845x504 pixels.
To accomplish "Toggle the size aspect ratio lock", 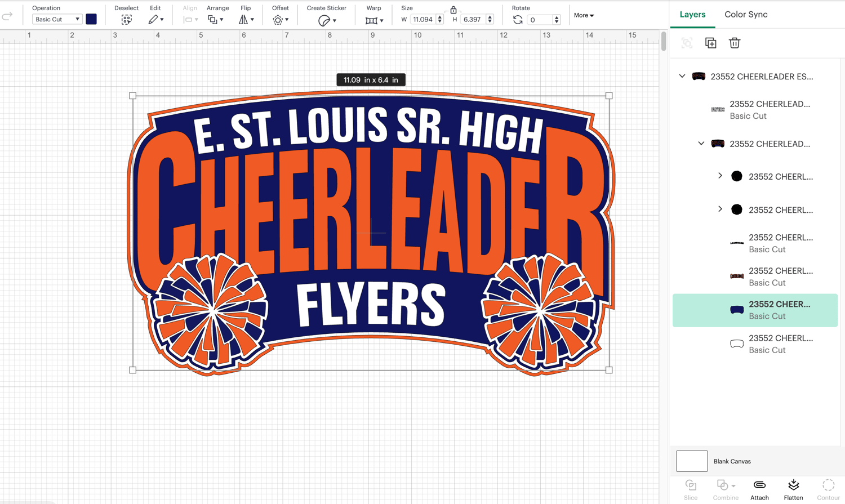I will point(453,10).
